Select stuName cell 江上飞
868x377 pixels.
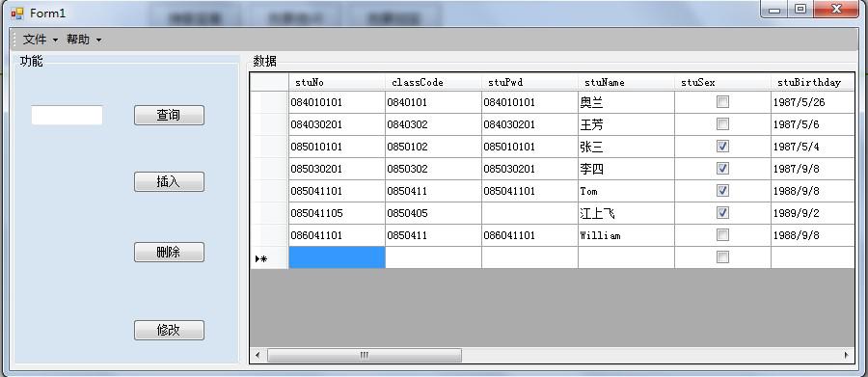626,213
